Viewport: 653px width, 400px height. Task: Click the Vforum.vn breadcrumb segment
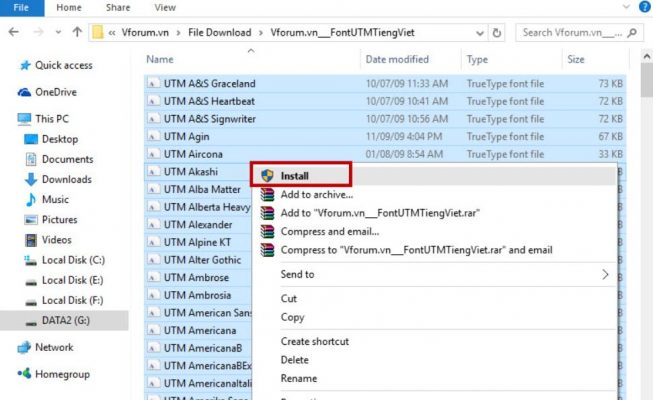point(145,32)
